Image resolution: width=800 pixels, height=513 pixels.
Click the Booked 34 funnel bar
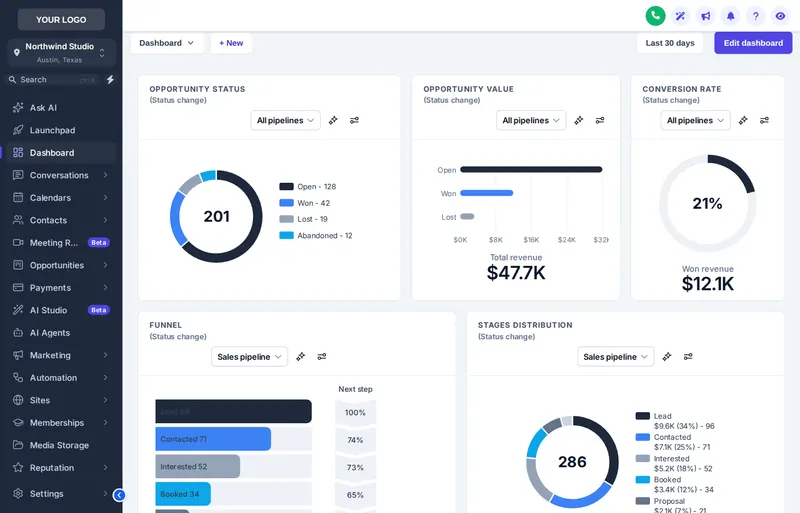(183, 494)
